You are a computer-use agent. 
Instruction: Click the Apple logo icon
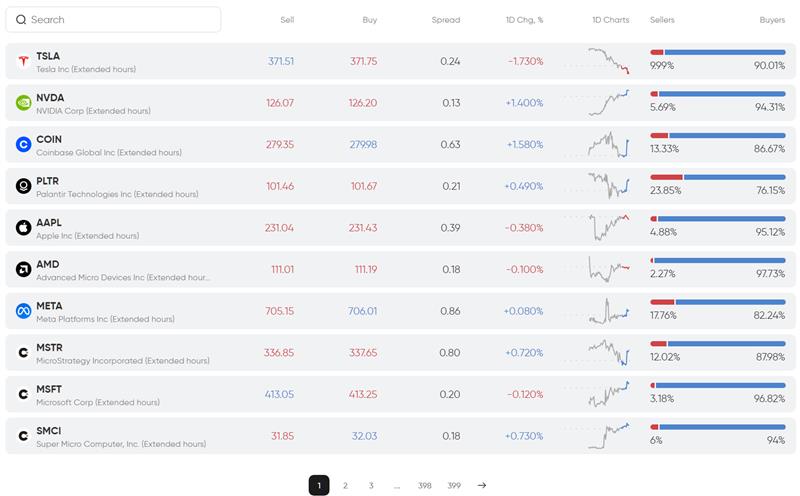tap(23, 228)
